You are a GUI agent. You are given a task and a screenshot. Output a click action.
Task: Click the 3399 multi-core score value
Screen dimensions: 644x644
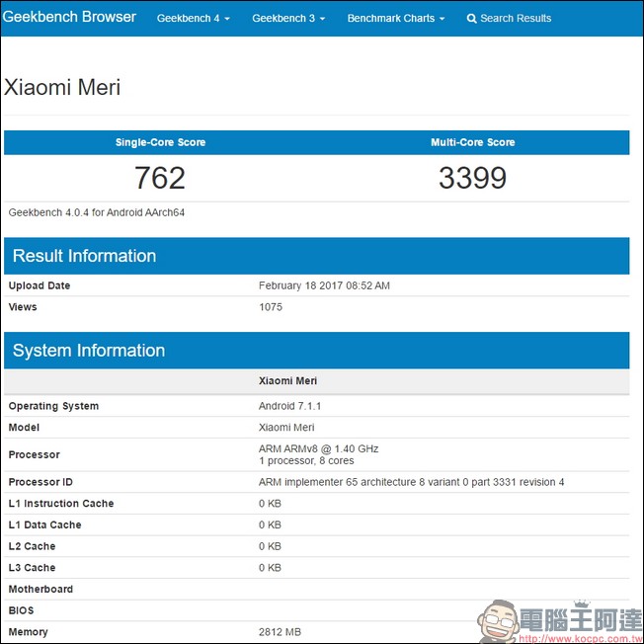(x=472, y=178)
